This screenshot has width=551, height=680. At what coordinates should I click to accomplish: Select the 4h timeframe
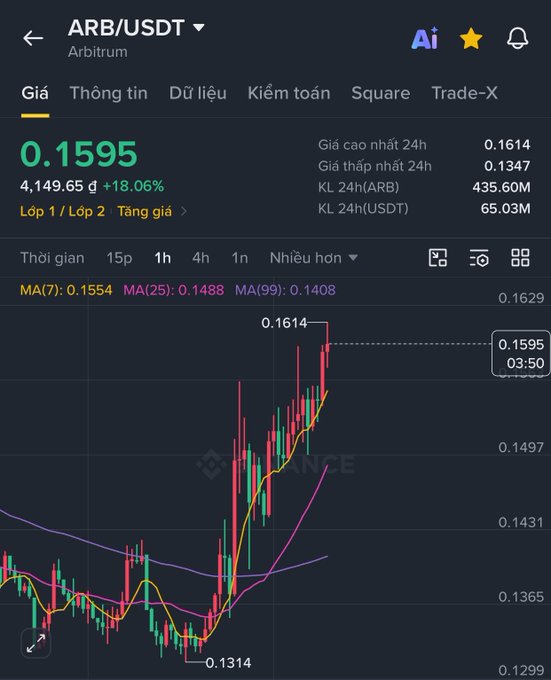pos(201,258)
